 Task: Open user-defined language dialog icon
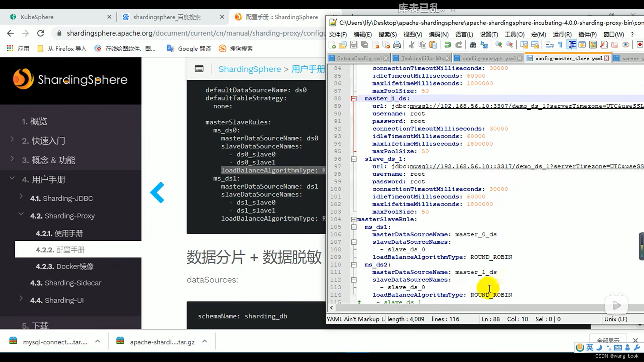(x=582, y=45)
